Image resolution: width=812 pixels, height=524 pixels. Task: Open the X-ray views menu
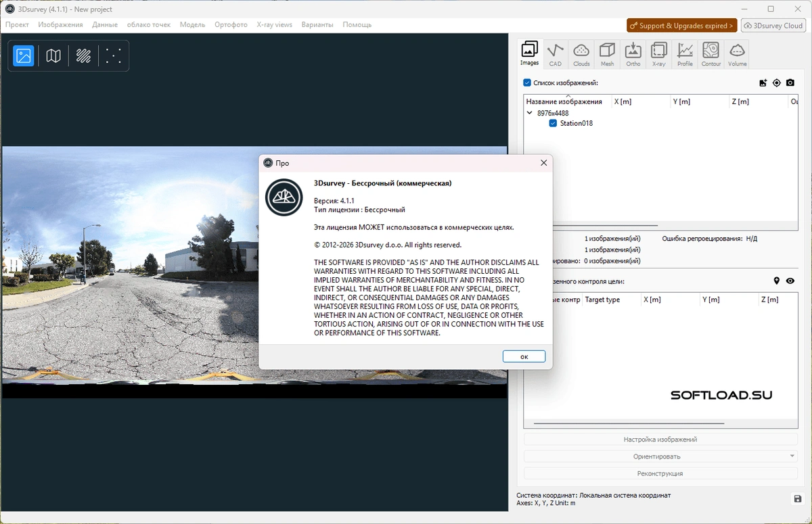point(275,25)
